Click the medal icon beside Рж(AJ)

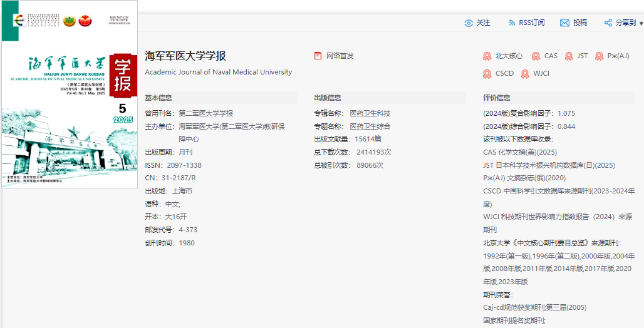coord(600,56)
